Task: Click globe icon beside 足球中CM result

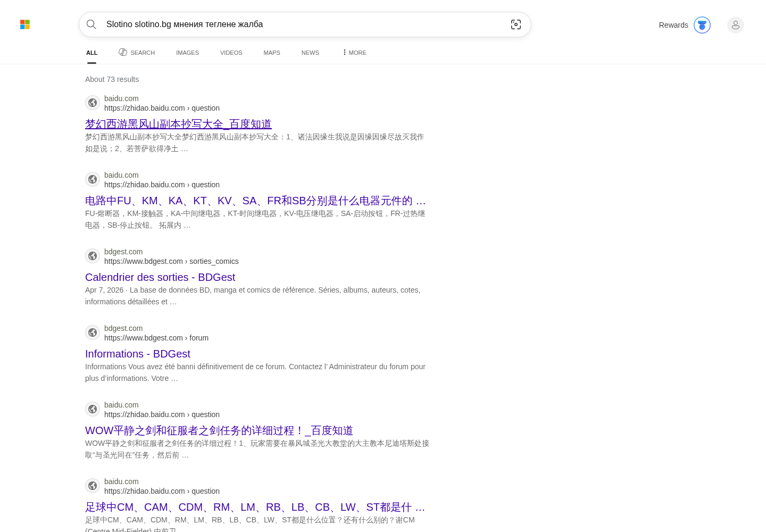Action: (93, 486)
